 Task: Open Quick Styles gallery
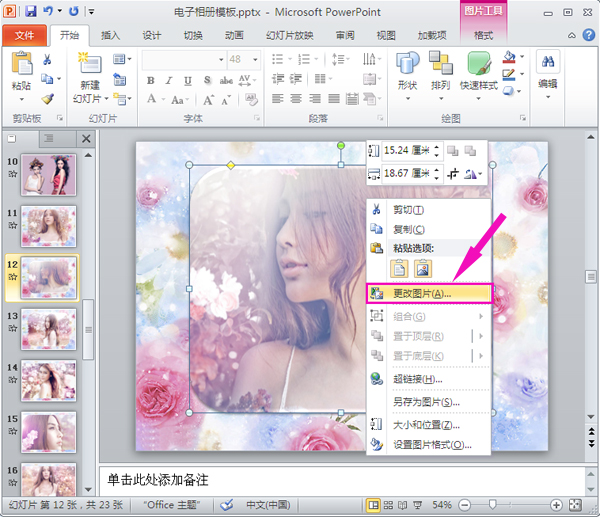[x=478, y=76]
